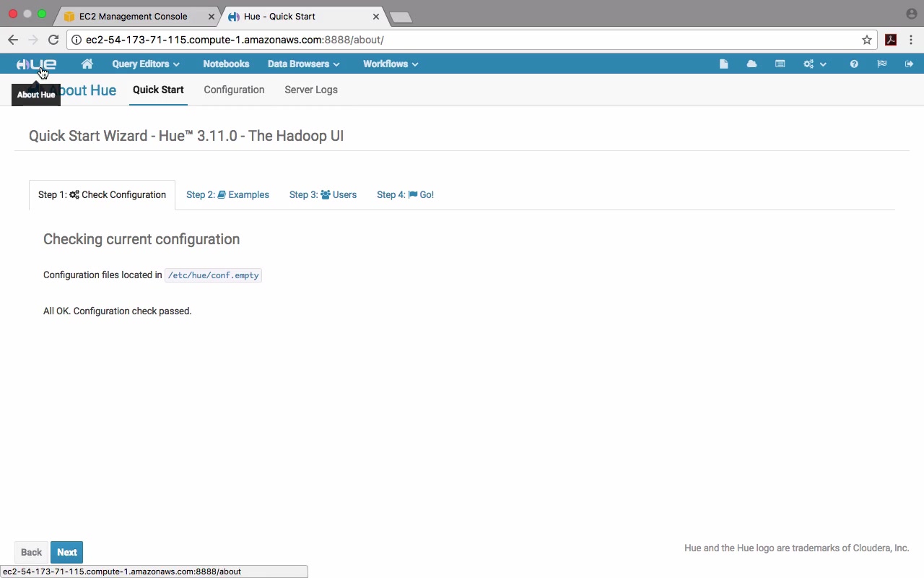Click the Hue logo in the navbar
924x578 pixels.
pyautogui.click(x=36, y=64)
